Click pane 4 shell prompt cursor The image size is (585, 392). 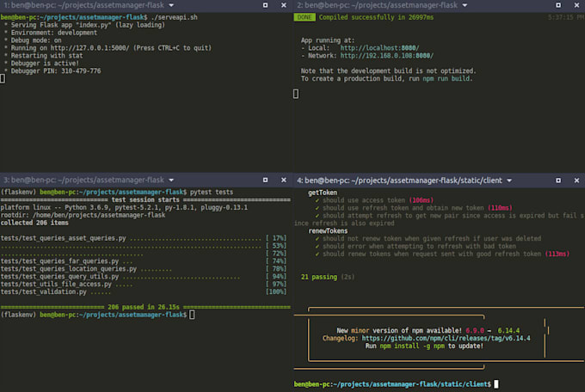click(496, 383)
